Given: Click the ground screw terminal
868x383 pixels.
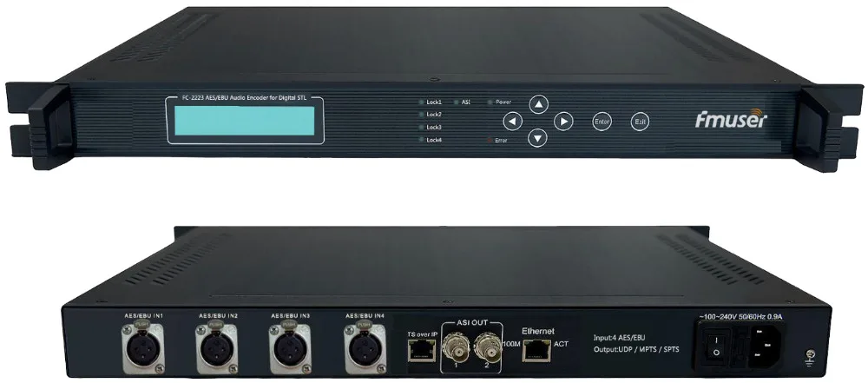Looking at the screenshot, I should (811, 354).
